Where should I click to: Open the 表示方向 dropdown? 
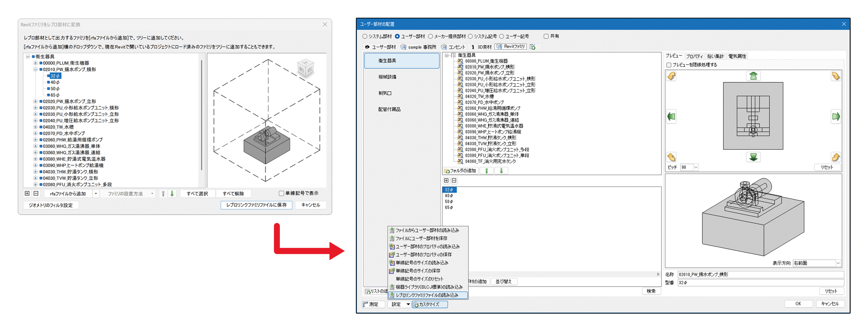(838, 263)
